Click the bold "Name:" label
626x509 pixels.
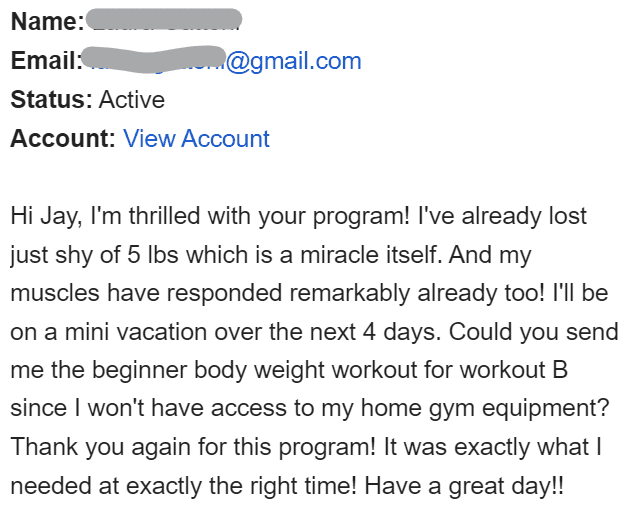pyautogui.click(x=46, y=22)
